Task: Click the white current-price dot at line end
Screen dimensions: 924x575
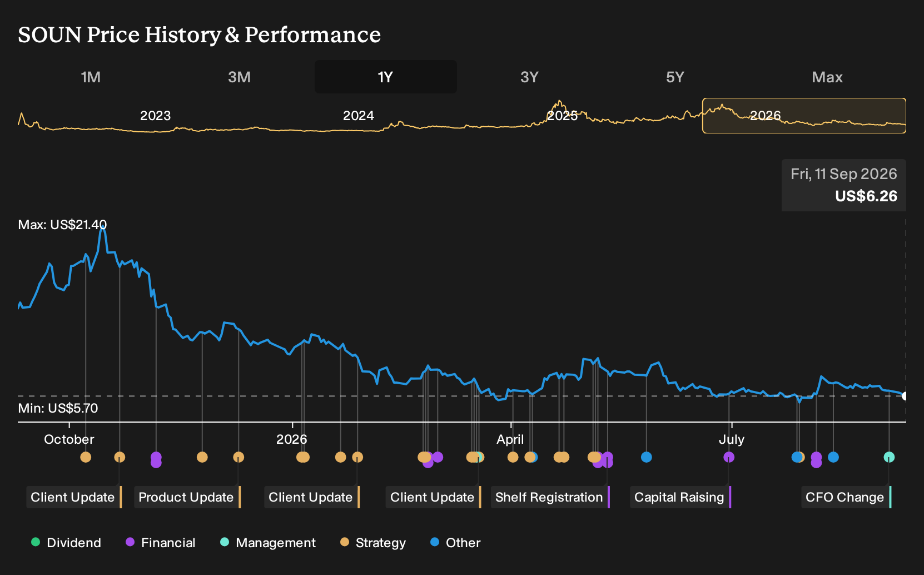Action: click(x=905, y=396)
